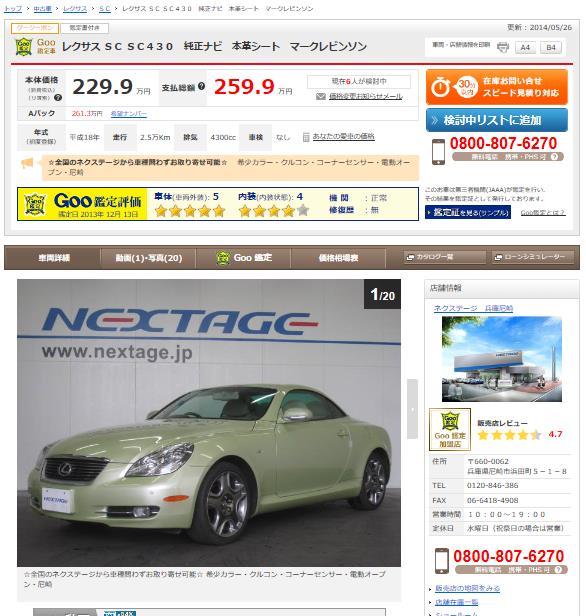Open the 希望ナンバー link
This screenshot has width=586, height=616.
(128, 114)
